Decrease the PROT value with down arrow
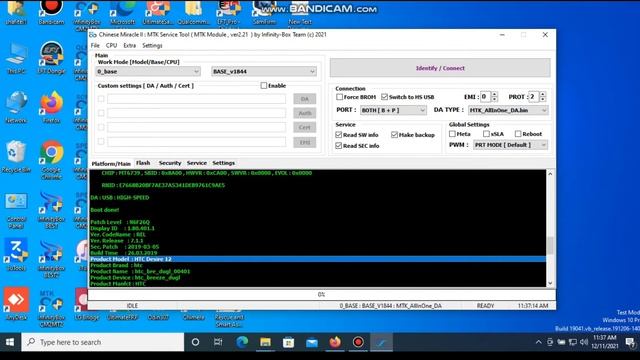 click(x=543, y=99)
